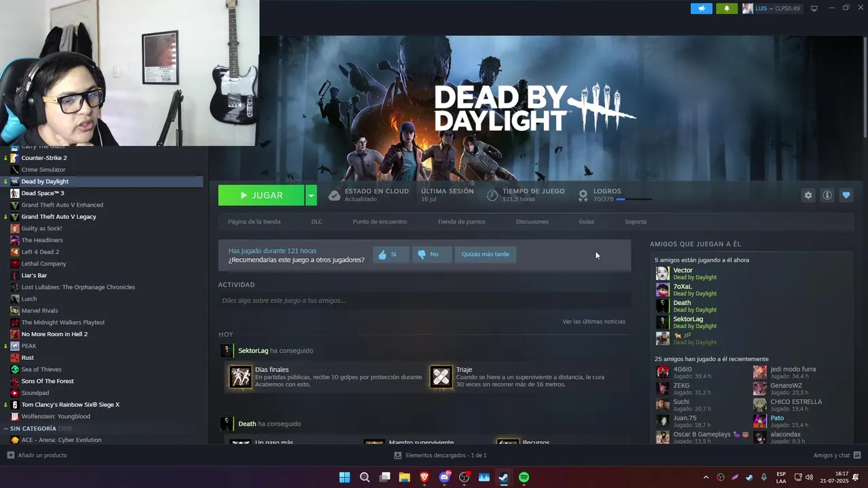Open the Guías tab
Screen dimensions: 868x488
point(587,222)
